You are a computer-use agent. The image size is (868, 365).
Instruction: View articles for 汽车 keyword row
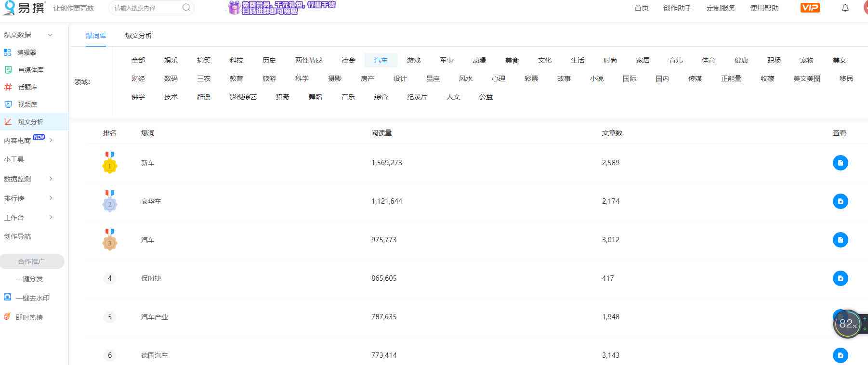click(x=840, y=240)
